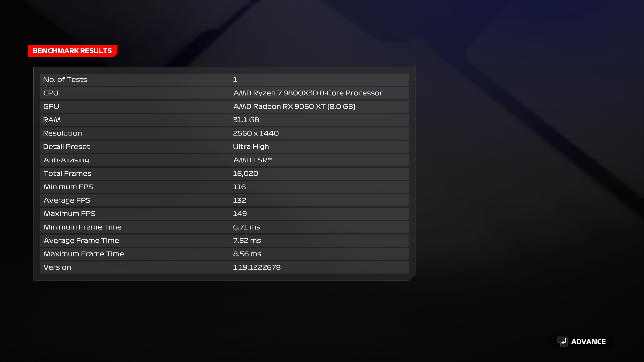Click the Anti-Aliasing AMD FSR row
This screenshot has height=362, width=644.
pos(225,160)
